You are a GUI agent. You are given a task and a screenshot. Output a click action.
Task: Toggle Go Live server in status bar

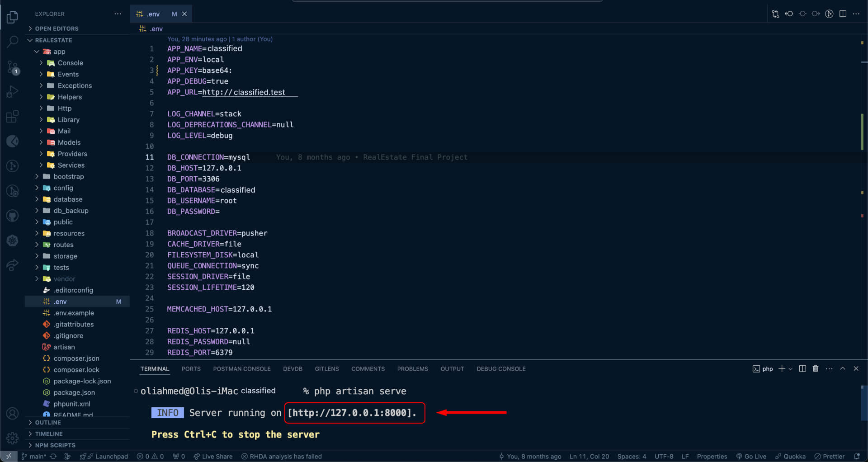pyautogui.click(x=751, y=457)
